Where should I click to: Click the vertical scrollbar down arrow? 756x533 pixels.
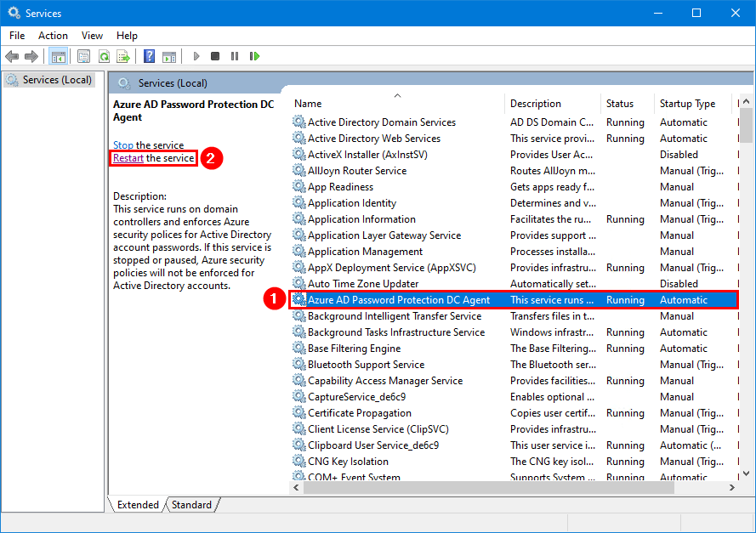click(x=746, y=473)
